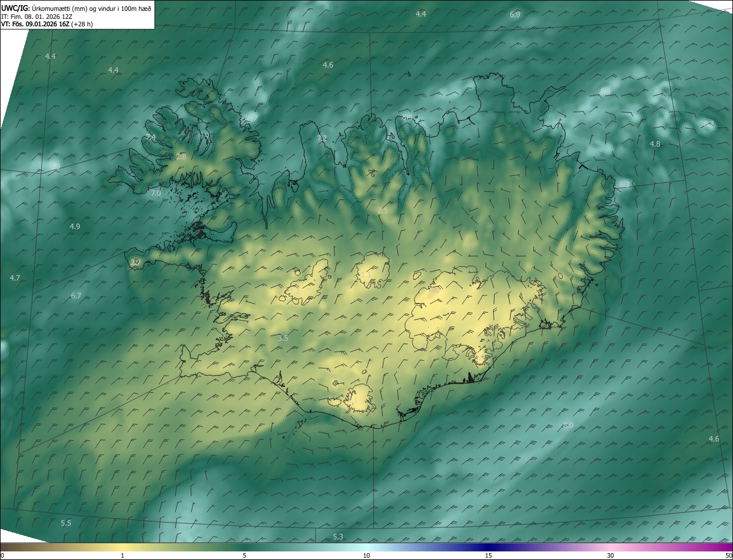Select the 6.7 label west of Iceland
This screenshot has height=560, width=733.
point(76,296)
